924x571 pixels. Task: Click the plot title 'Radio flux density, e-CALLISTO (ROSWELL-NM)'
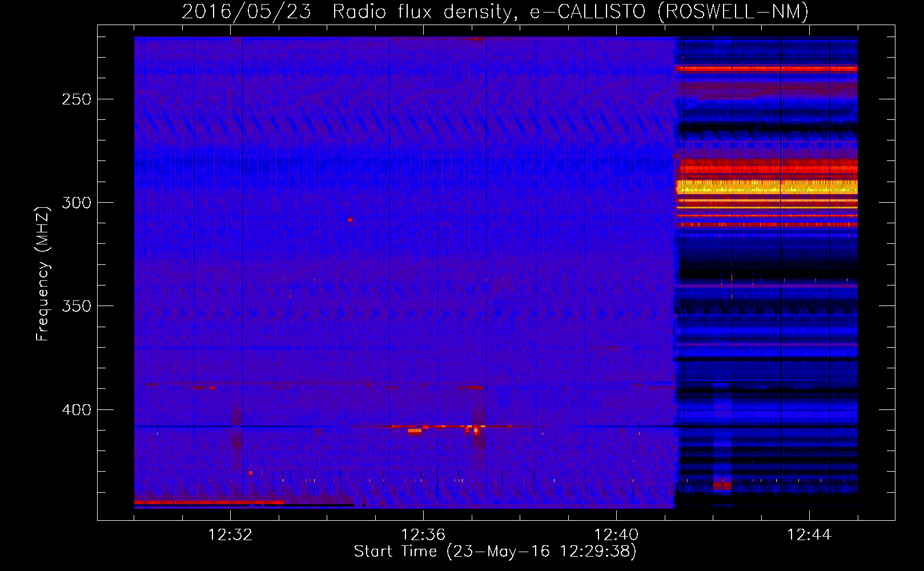click(570, 12)
